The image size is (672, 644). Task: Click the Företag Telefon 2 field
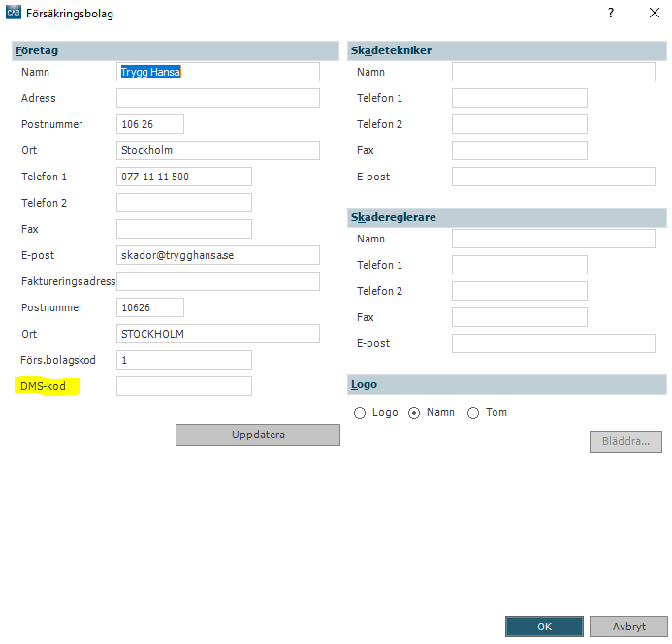point(184,203)
